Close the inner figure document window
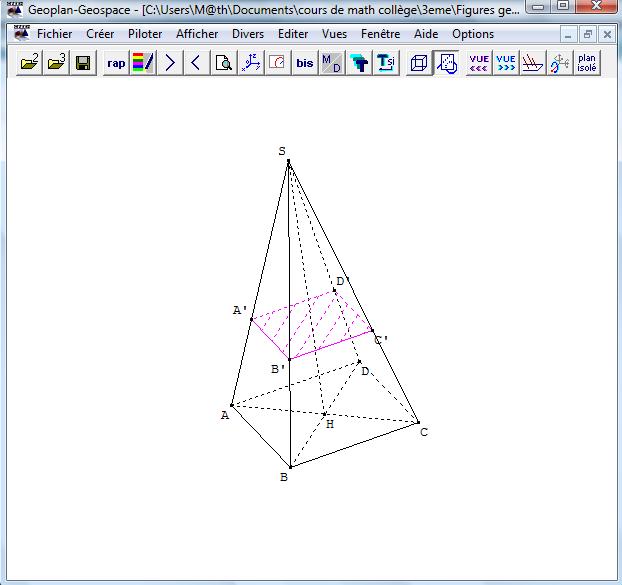The height and width of the screenshot is (585, 622). [607, 35]
